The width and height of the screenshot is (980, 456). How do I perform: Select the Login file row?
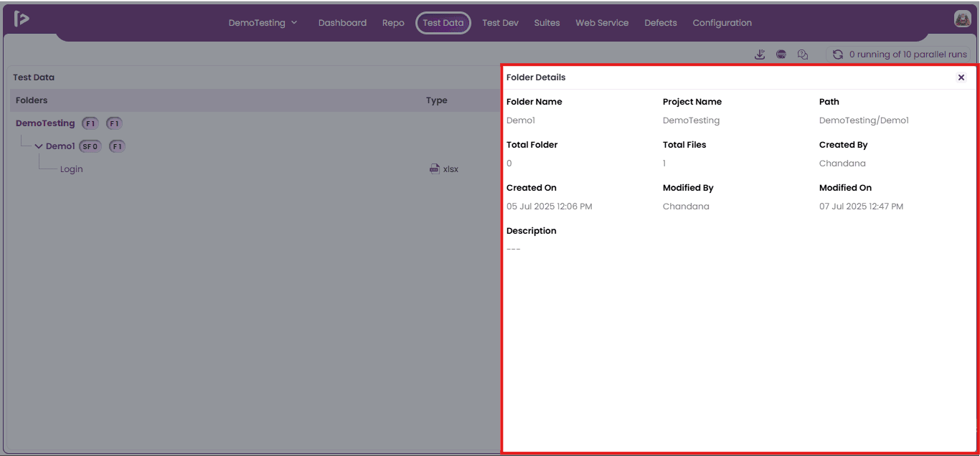pos(71,169)
